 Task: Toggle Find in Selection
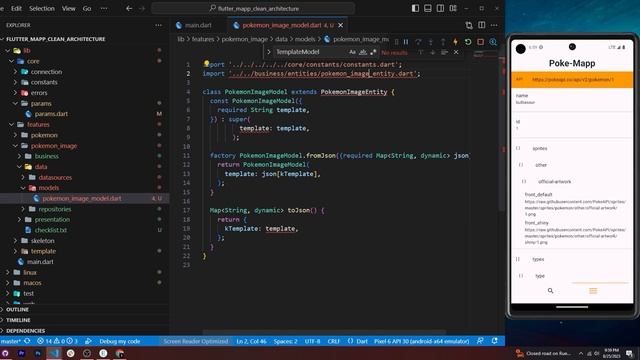tap(444, 52)
